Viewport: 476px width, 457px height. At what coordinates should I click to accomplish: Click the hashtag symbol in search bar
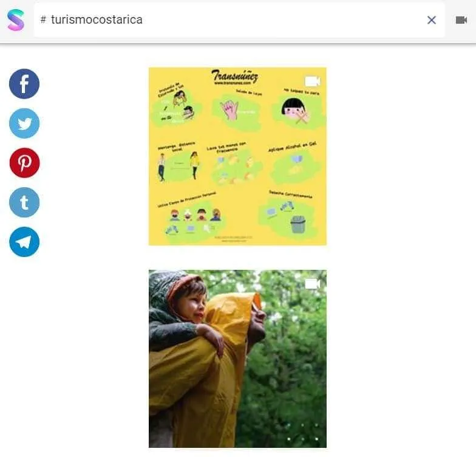[44, 19]
